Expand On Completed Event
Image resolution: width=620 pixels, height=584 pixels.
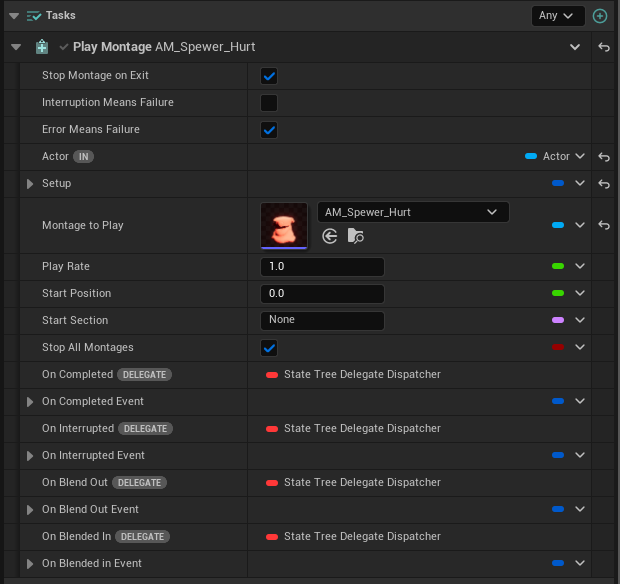(30, 402)
